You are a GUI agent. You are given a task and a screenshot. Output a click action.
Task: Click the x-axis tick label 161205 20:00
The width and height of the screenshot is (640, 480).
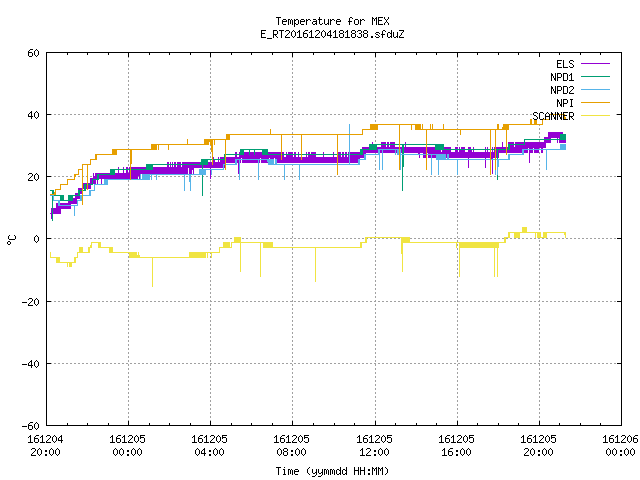point(539,446)
